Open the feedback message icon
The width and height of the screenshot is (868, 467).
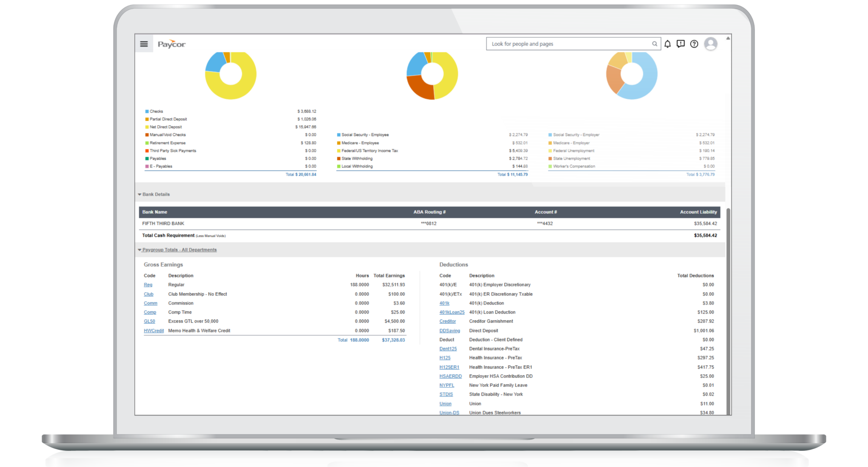pos(681,44)
